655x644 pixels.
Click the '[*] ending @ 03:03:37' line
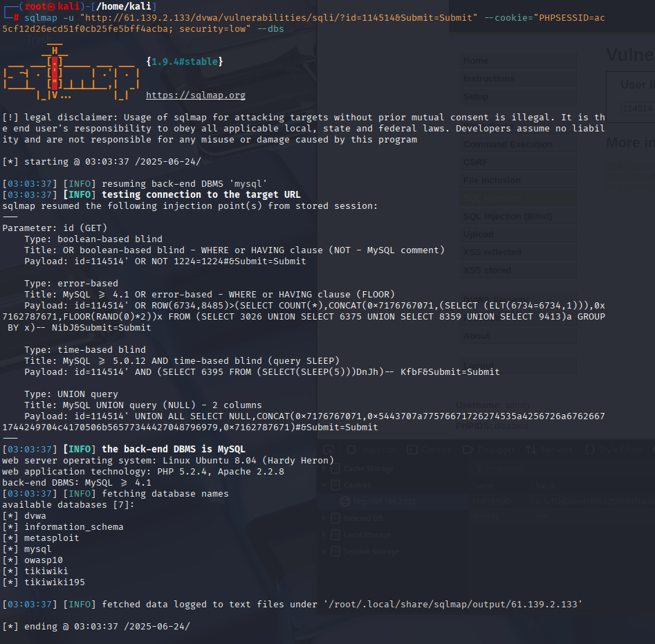pyautogui.click(x=96, y=627)
